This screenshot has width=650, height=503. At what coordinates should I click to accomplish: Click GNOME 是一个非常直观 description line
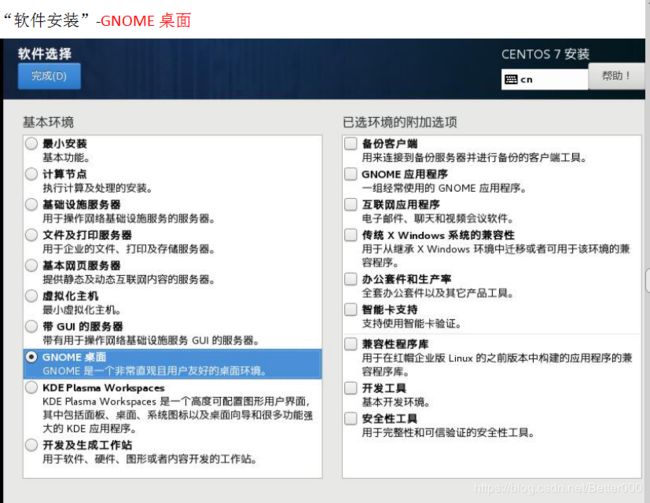(x=154, y=371)
